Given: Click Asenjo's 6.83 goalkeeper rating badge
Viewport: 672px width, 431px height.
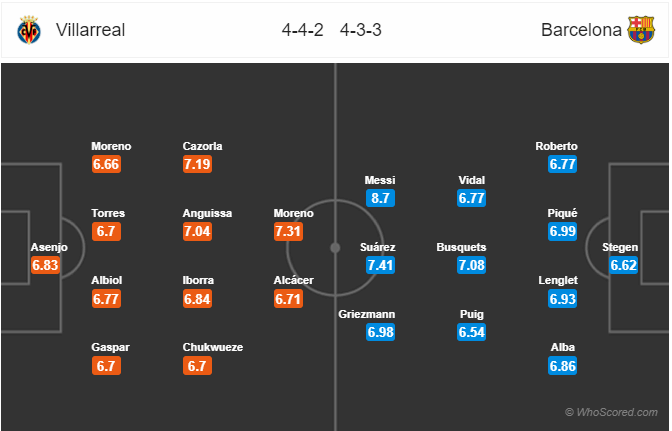Looking at the screenshot, I should pos(45,265).
